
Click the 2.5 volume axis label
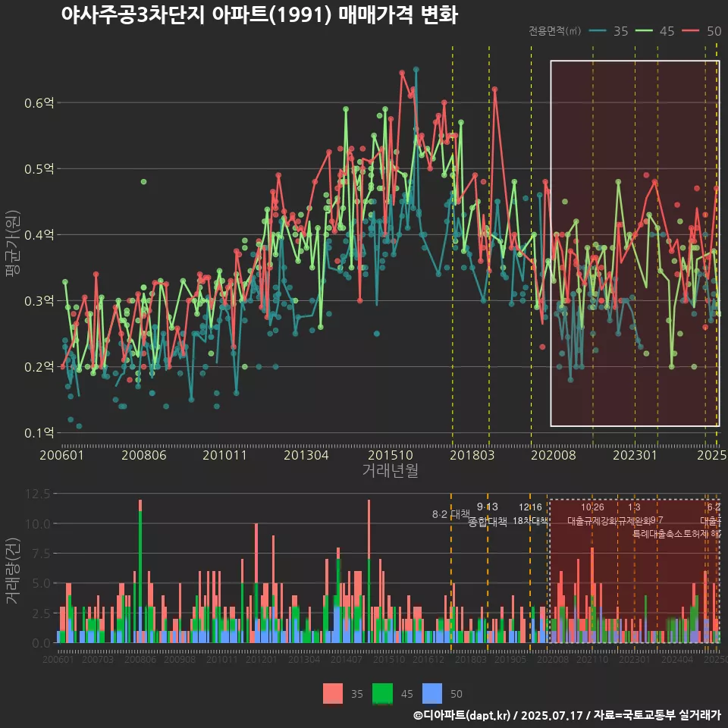point(41,613)
